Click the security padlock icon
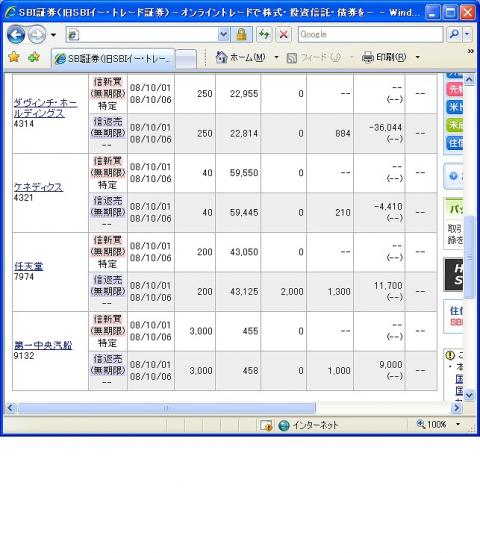The width and height of the screenshot is (480, 553). point(241,35)
